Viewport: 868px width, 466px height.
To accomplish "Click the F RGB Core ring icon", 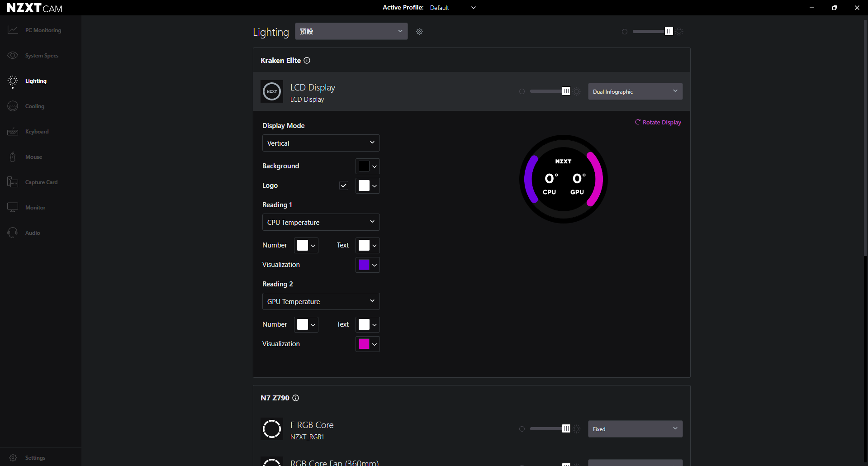I will point(272,429).
